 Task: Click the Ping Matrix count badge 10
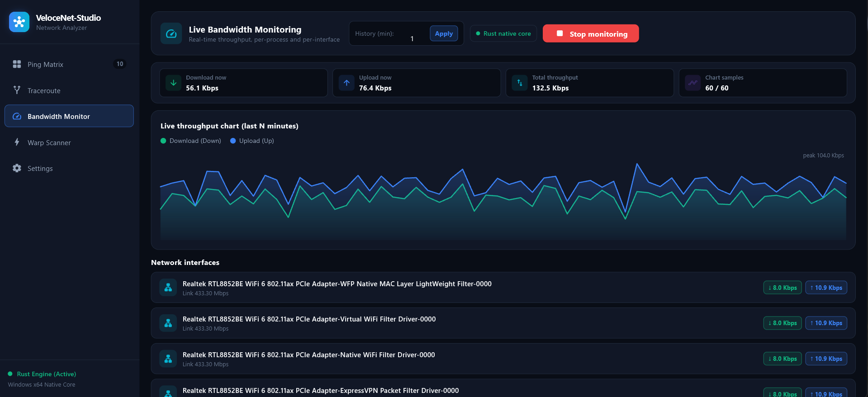[x=120, y=64]
